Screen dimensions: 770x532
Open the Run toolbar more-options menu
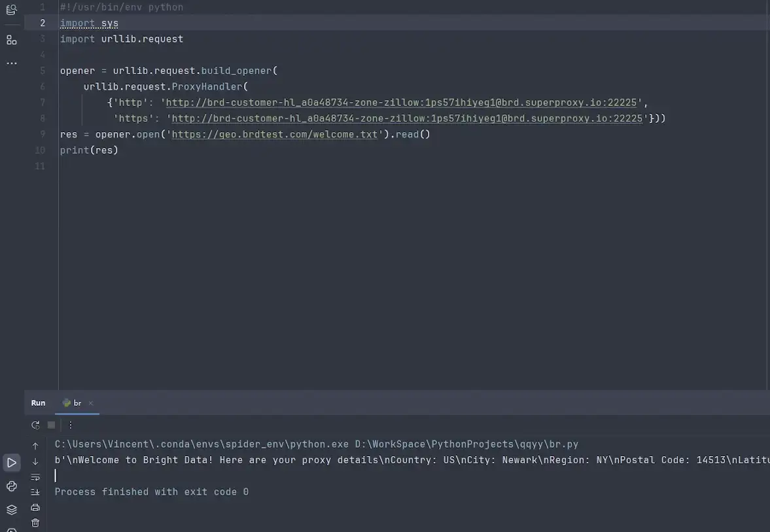(x=71, y=425)
